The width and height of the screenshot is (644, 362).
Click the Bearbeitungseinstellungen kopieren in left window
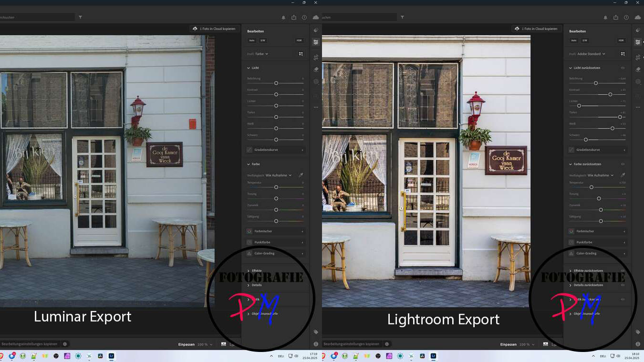(x=30, y=344)
